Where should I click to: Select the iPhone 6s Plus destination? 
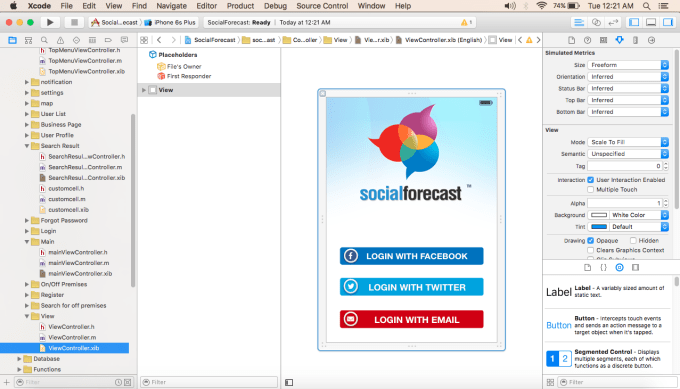click(170, 22)
